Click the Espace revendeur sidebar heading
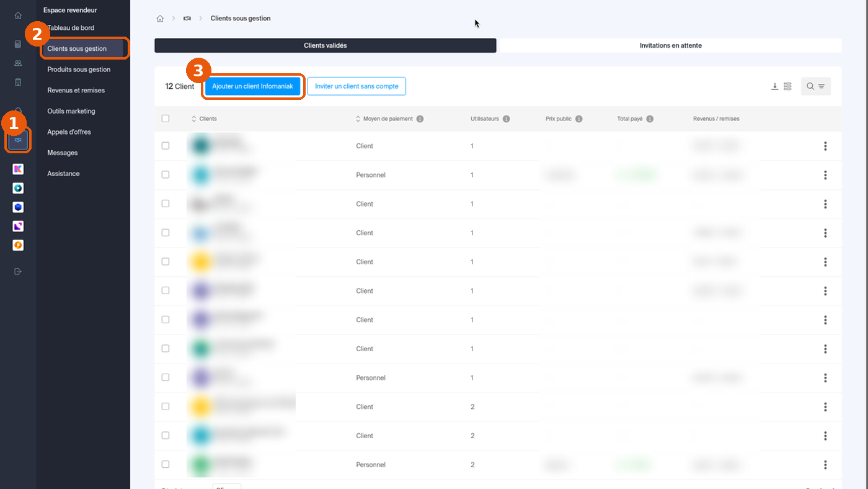868x489 pixels. pos(70,10)
